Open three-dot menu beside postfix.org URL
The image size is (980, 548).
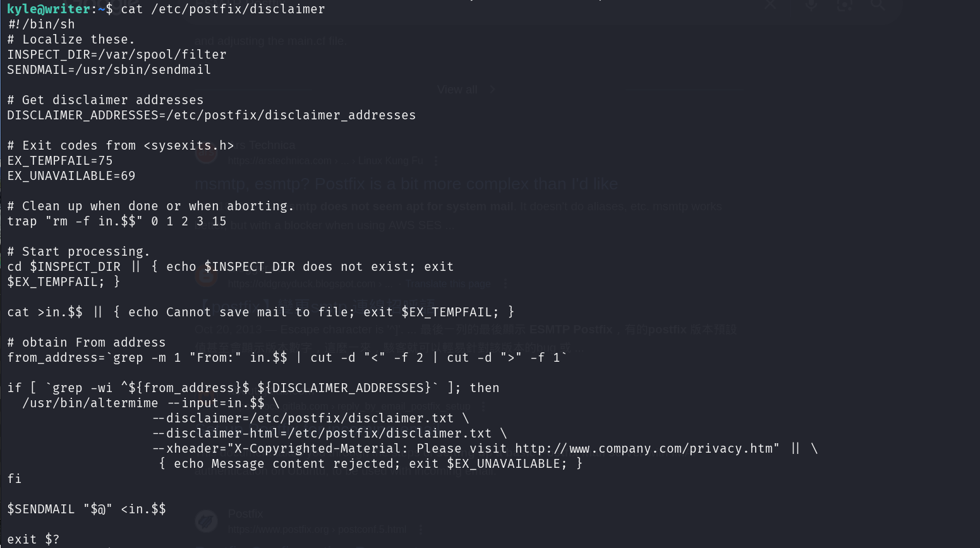pyautogui.click(x=420, y=530)
